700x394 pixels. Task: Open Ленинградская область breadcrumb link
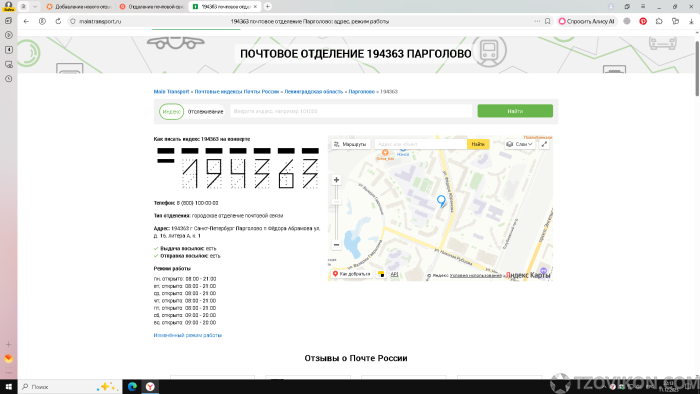pos(314,91)
